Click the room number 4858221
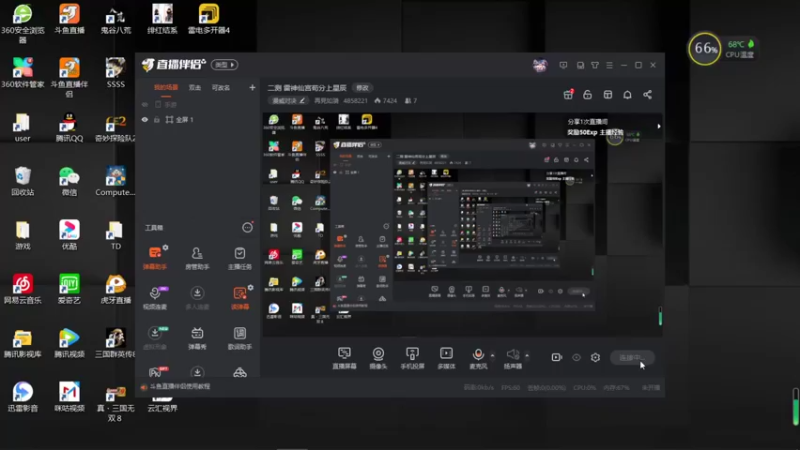The height and width of the screenshot is (450, 800). click(356, 101)
